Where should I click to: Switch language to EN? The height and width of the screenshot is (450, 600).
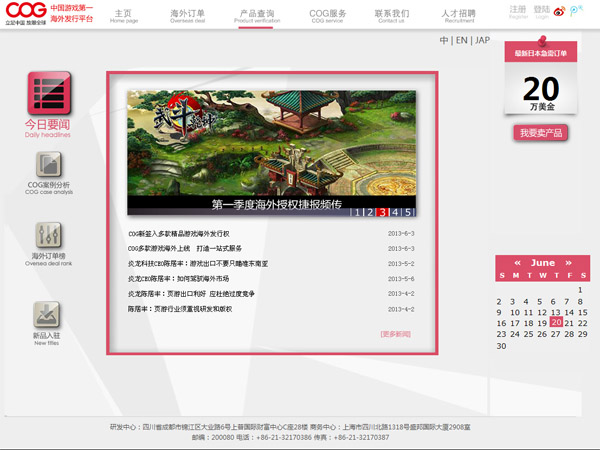461,40
